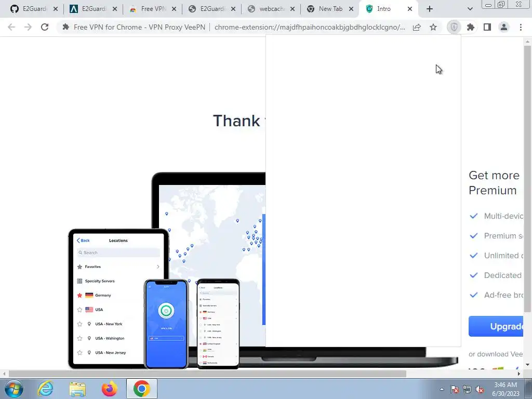The width and height of the screenshot is (532, 399).
Task: Click the USA flag icon
Action: pos(89,310)
